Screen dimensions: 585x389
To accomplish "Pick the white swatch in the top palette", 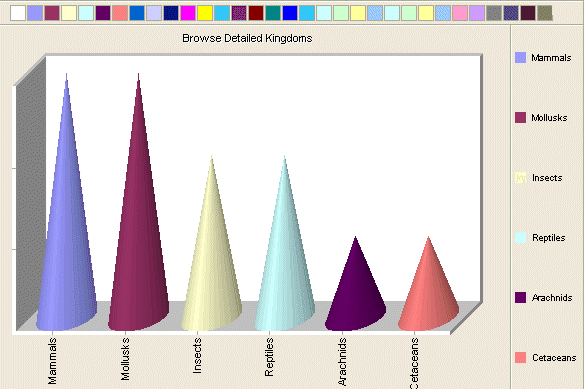I will click(x=18, y=13).
